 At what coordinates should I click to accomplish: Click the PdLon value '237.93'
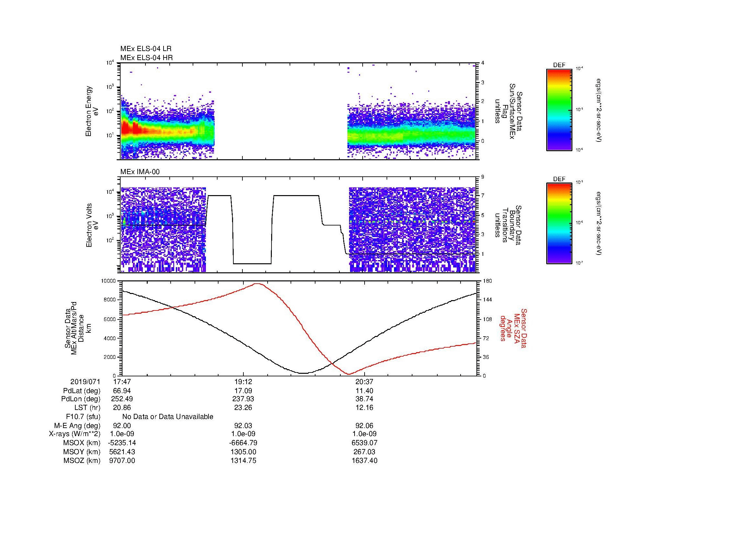point(243,399)
